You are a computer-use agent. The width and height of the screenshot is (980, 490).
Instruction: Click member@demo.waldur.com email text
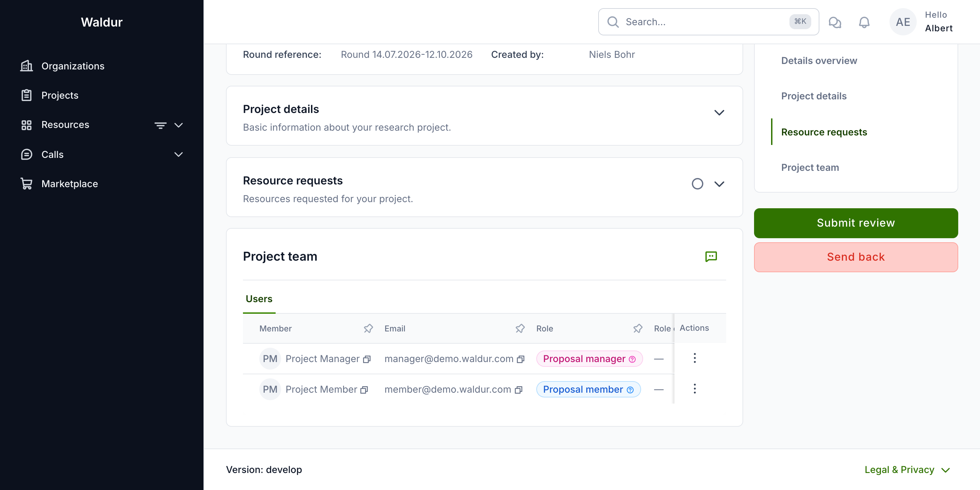(x=447, y=389)
